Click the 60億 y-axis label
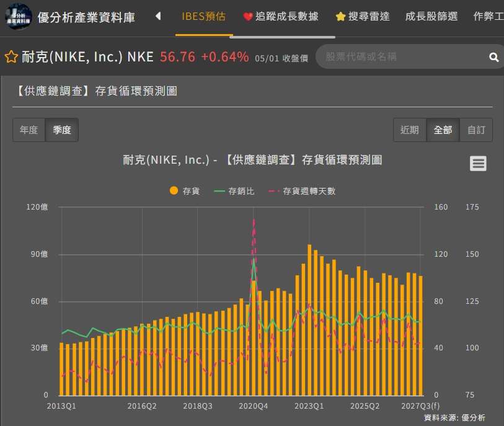This screenshot has height=426, width=504. pos(39,301)
